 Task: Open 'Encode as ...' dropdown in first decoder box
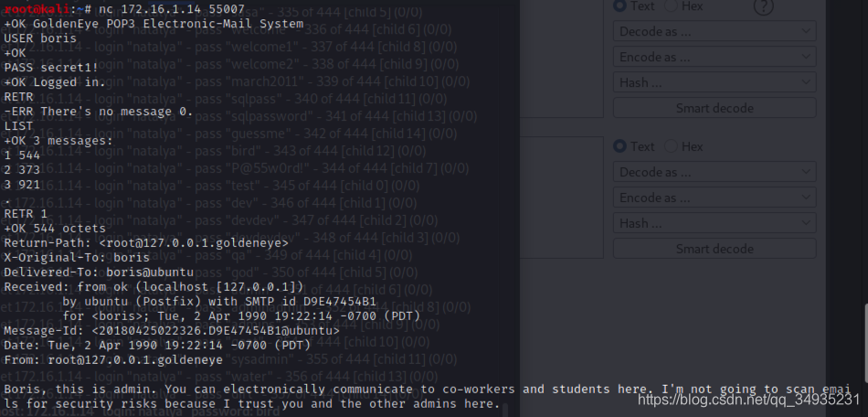click(x=715, y=57)
